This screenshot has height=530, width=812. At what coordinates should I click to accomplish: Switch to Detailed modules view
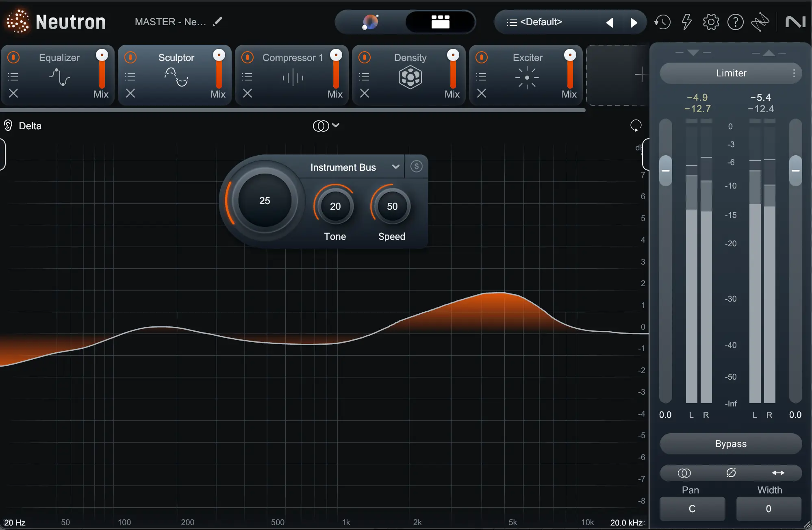point(441,22)
